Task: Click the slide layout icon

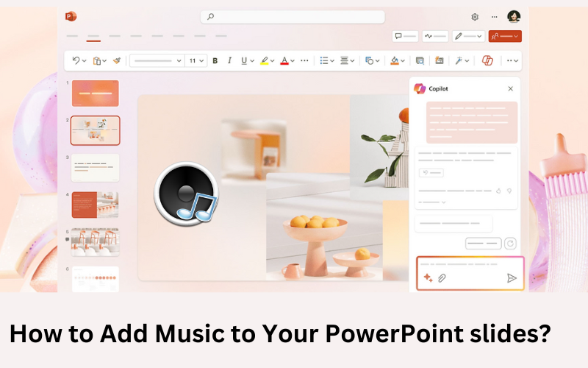Action: coord(439,60)
